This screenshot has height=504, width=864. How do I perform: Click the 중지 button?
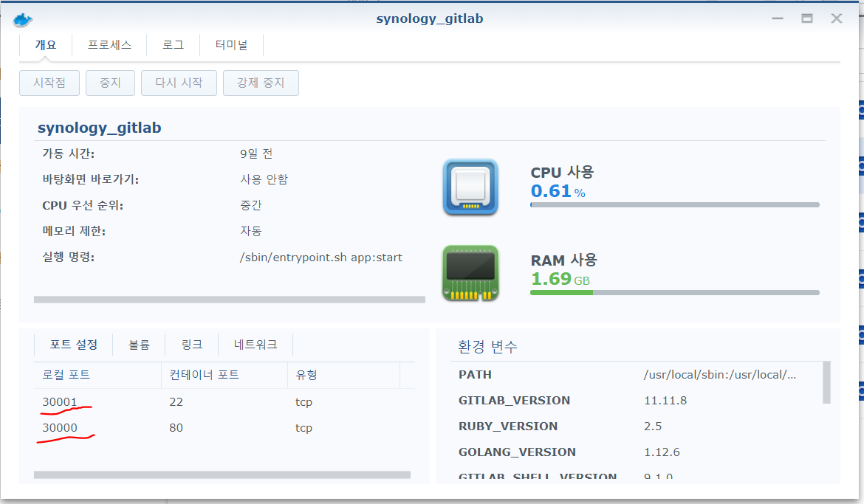click(x=110, y=83)
